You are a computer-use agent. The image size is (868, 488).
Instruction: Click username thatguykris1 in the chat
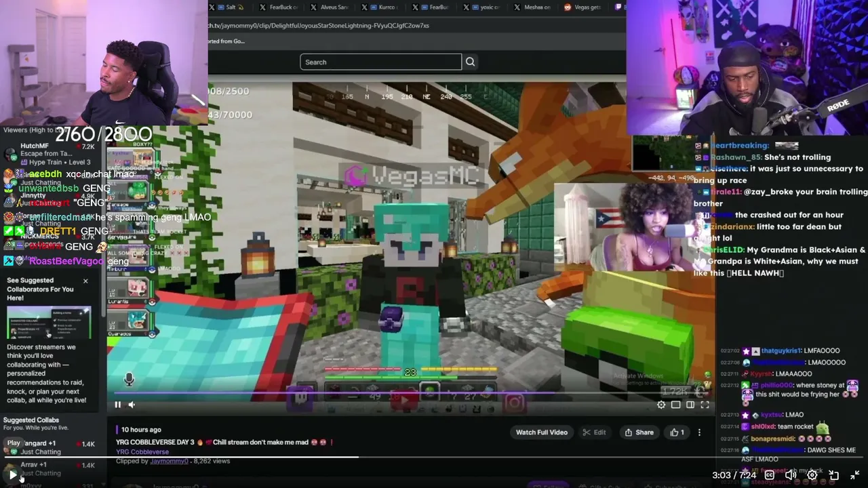[x=781, y=351]
